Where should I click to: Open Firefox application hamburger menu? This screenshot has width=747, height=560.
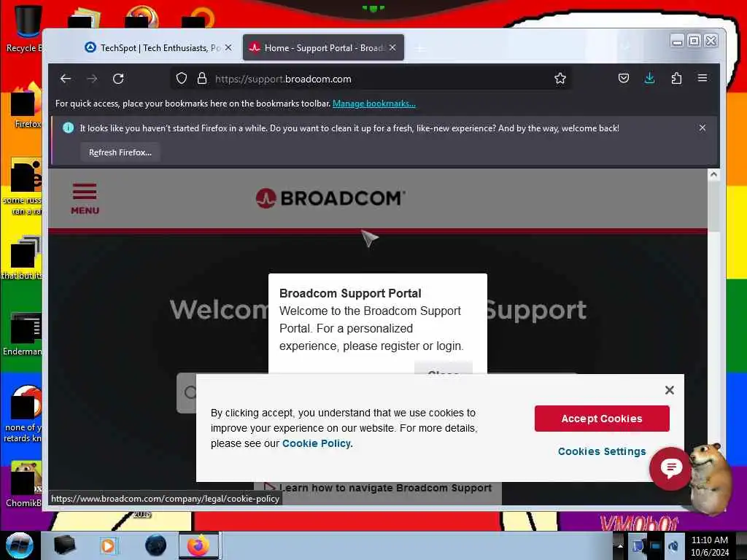click(703, 78)
